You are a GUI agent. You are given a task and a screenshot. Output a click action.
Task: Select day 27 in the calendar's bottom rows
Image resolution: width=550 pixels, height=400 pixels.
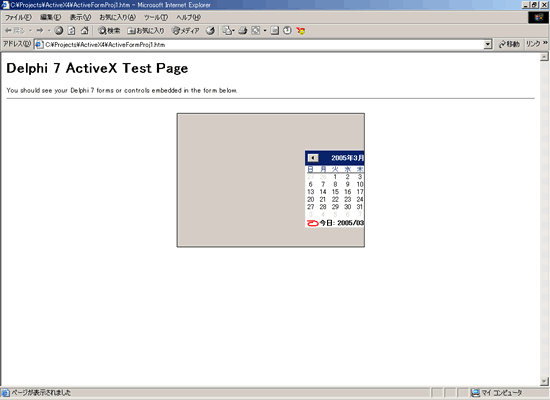(x=310, y=207)
